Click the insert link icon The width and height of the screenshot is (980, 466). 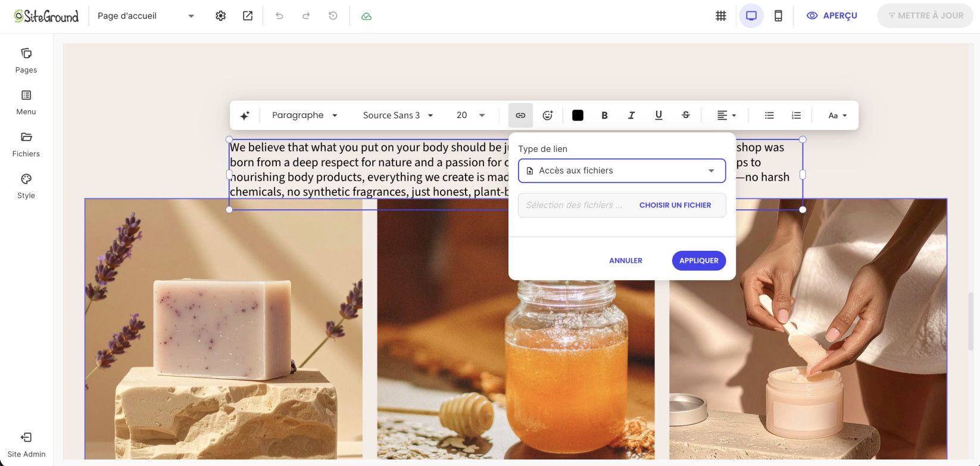coord(520,116)
